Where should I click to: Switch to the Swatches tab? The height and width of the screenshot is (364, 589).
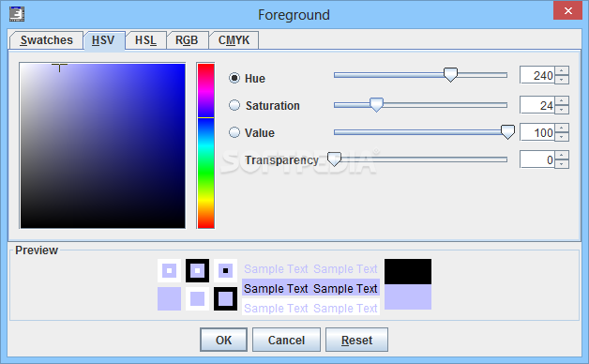46,39
